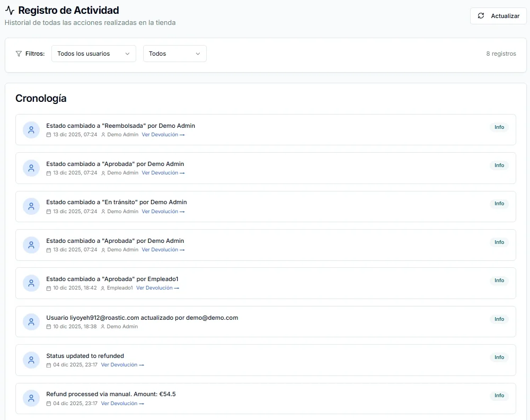Open the Todos los usuarios dropdown
The height and width of the screenshot is (420, 530).
(93, 54)
